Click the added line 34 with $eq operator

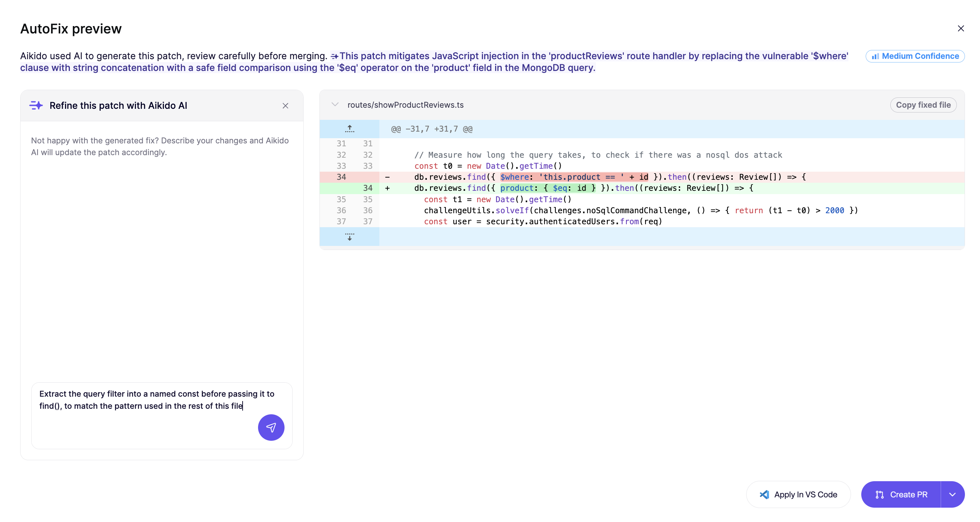[642, 188]
